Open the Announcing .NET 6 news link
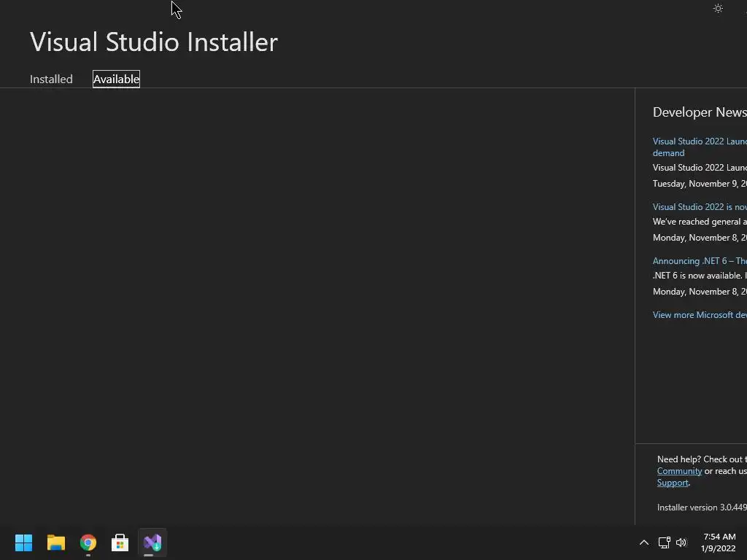747x560 pixels. [x=700, y=261]
